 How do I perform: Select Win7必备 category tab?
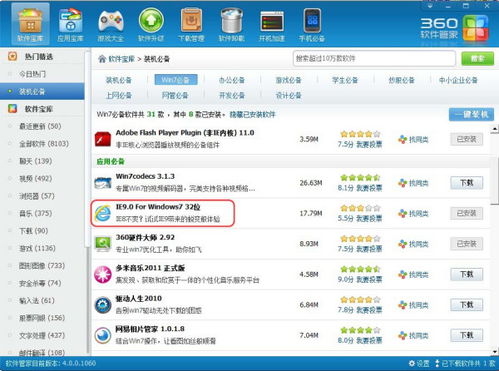click(x=176, y=80)
